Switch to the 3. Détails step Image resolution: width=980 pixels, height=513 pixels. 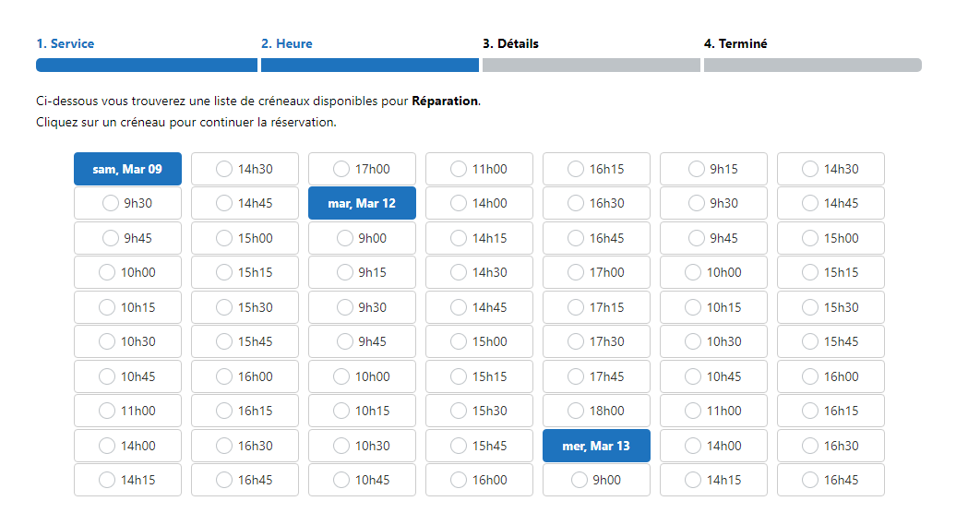point(510,43)
